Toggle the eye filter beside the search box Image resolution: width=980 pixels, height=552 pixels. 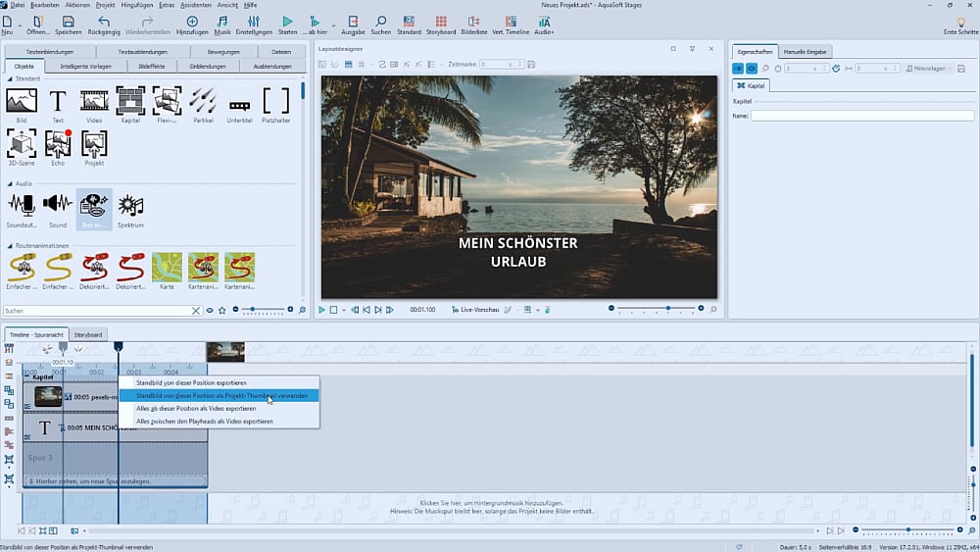tap(210, 310)
